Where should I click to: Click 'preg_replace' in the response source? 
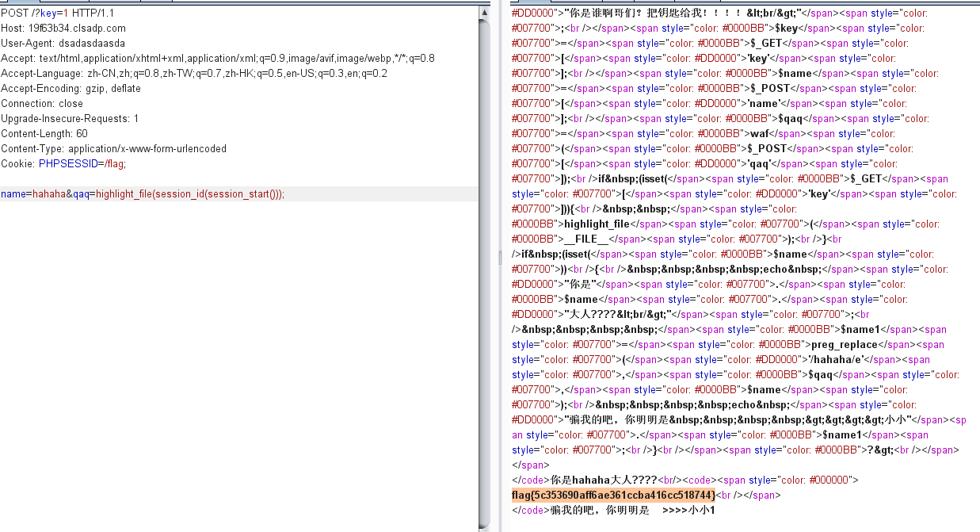(x=843, y=345)
